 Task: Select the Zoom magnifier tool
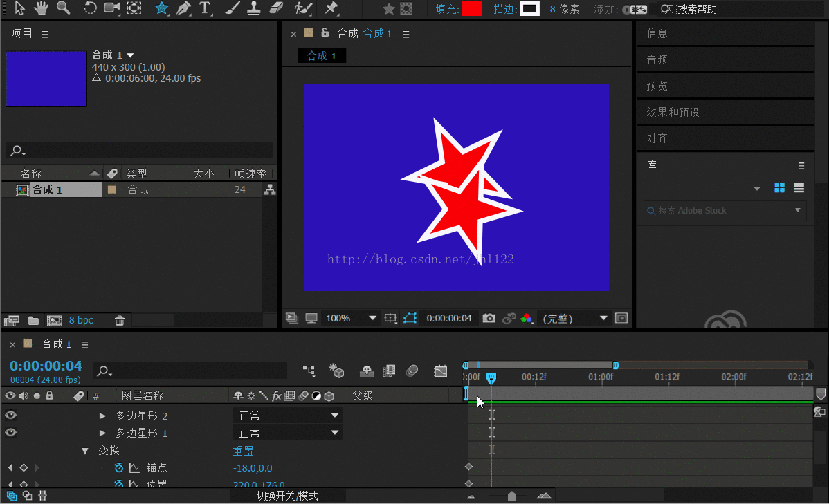coord(64,8)
